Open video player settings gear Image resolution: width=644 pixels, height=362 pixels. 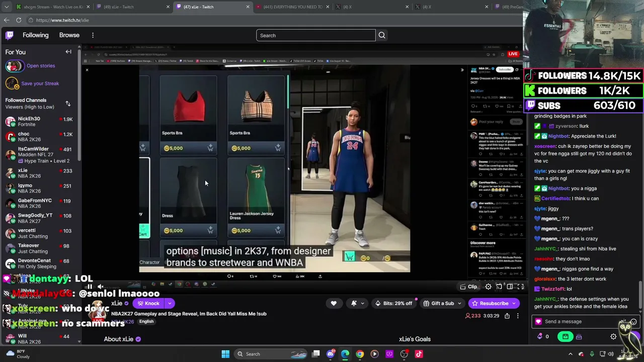click(x=488, y=287)
